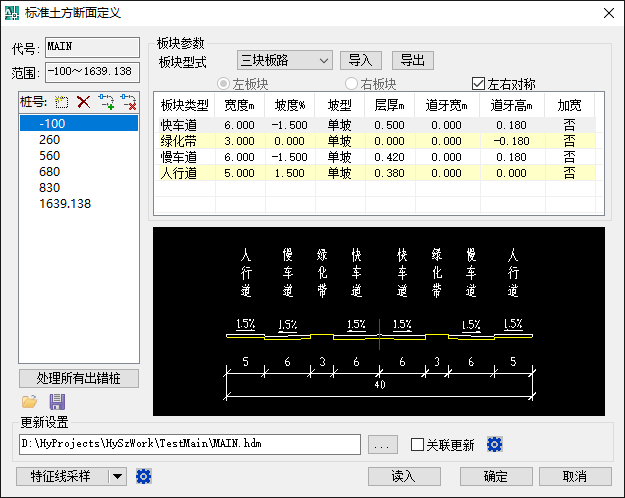Click 慢车道 layer thickness 0.420

coord(389,157)
